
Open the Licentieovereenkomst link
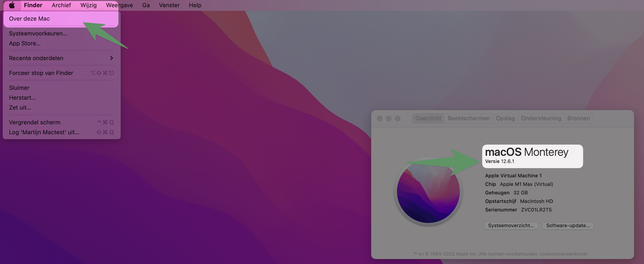(x=563, y=254)
